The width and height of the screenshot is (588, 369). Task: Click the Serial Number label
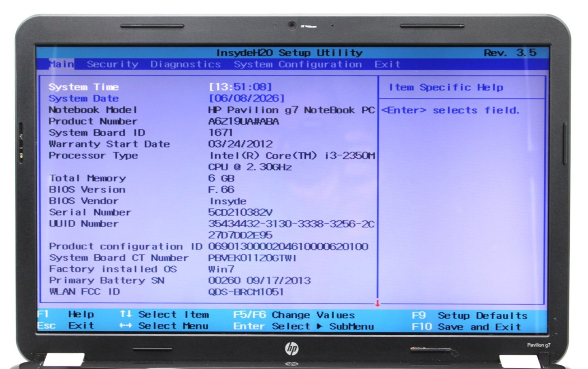pos(90,212)
